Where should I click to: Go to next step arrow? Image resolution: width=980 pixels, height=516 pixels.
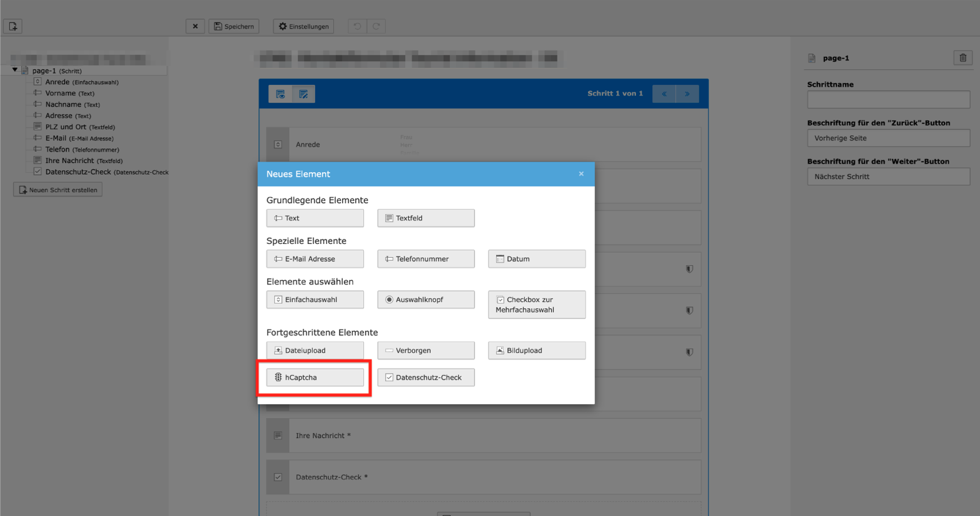687,94
